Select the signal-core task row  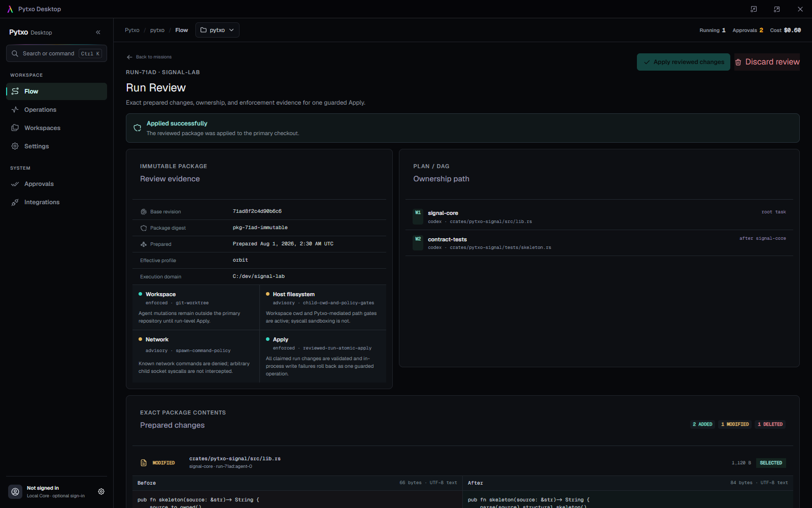click(599, 217)
